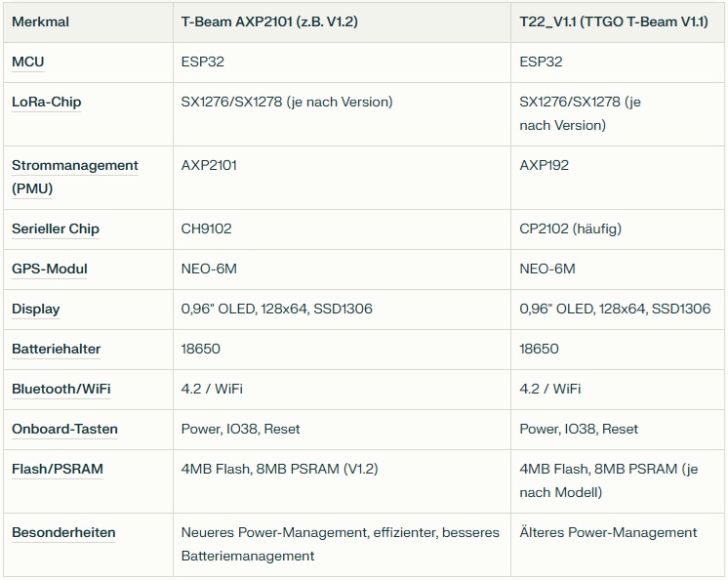Click the underlined MCU row label
Screen dimensions: 728x580
click(28, 62)
